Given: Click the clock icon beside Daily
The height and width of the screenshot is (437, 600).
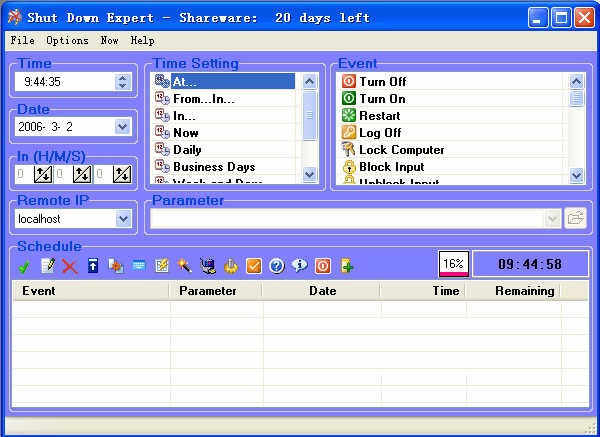Looking at the screenshot, I should (x=162, y=150).
